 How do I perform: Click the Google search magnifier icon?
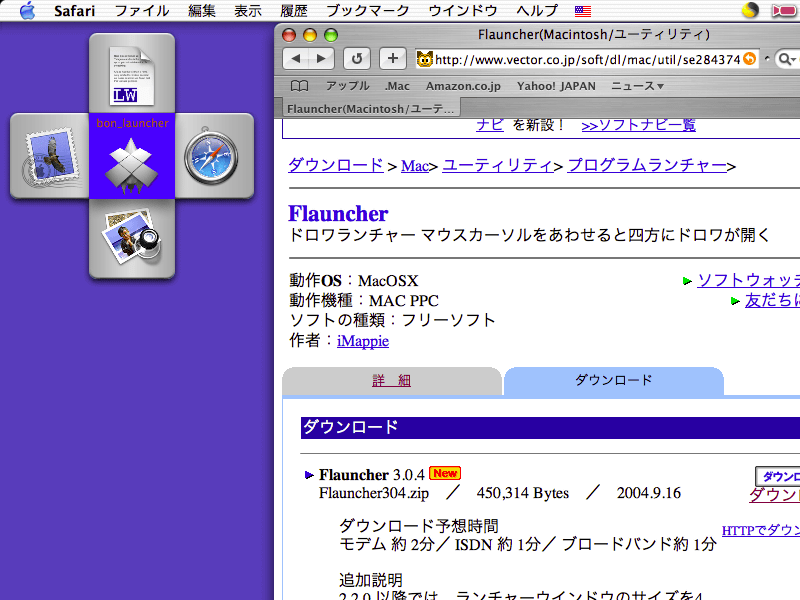tap(786, 59)
